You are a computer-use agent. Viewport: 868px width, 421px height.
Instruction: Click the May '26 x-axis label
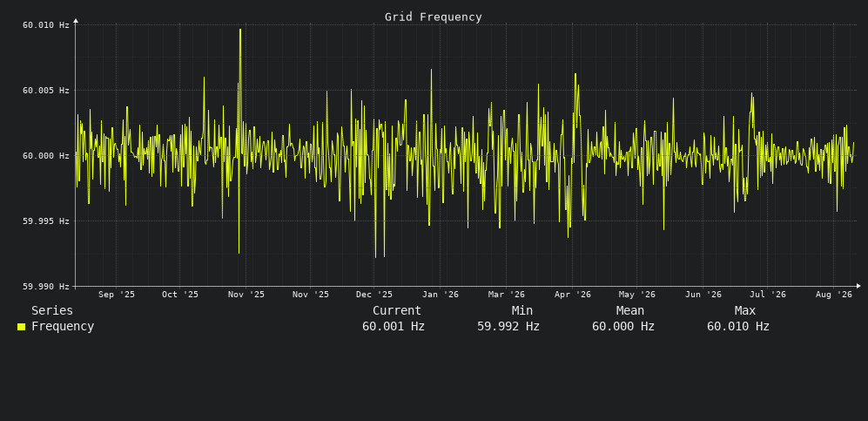click(637, 294)
